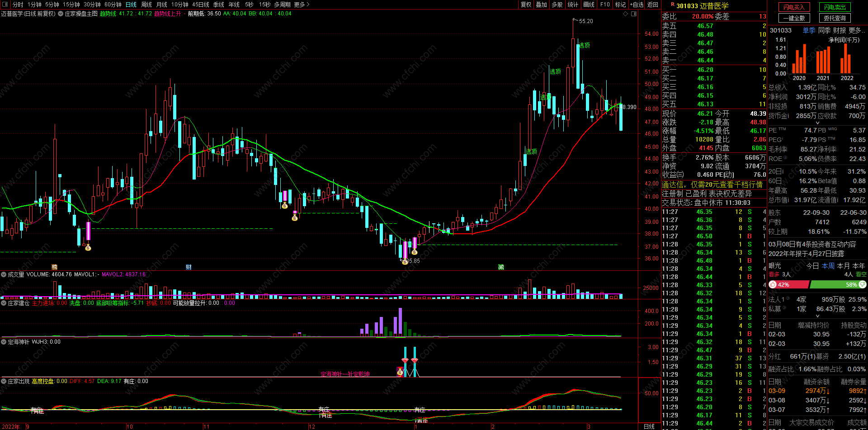Switch sentiment period to 今日

pos(812,266)
